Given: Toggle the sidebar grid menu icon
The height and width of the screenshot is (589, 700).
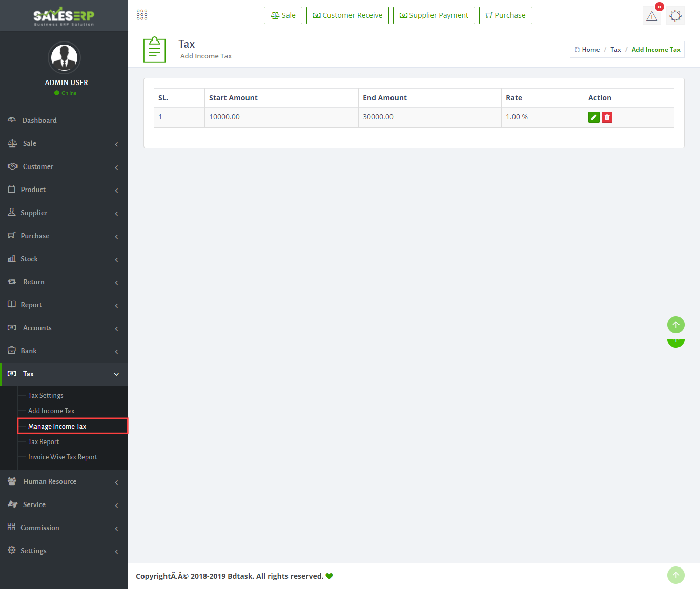Looking at the screenshot, I should (142, 15).
